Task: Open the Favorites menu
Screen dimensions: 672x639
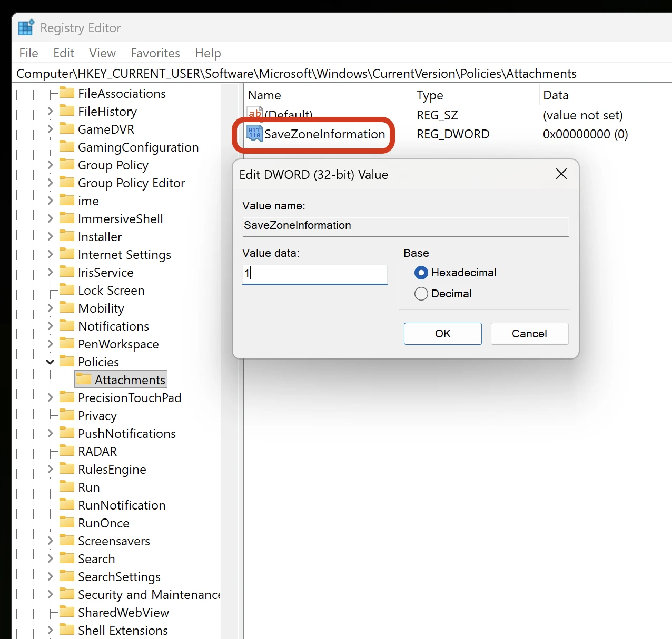Action: (155, 53)
